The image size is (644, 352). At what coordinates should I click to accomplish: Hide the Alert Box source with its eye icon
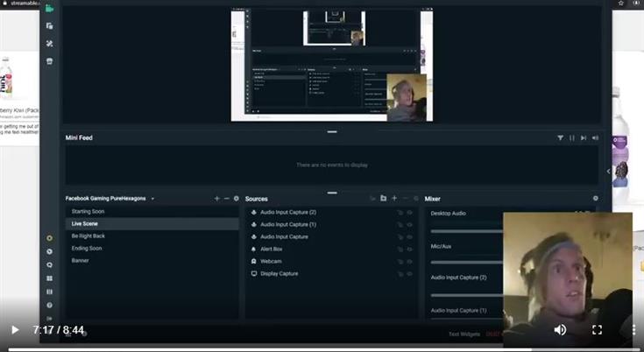point(409,250)
